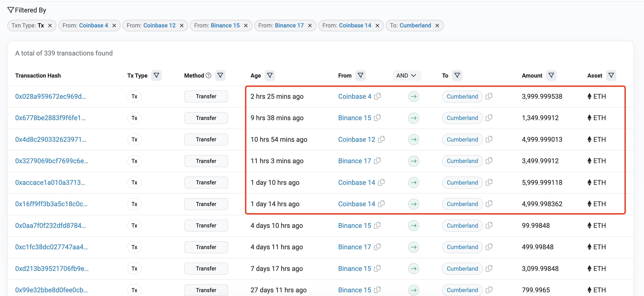Copy the Coinbase 4 address
The height and width of the screenshot is (296, 644).
(x=378, y=96)
